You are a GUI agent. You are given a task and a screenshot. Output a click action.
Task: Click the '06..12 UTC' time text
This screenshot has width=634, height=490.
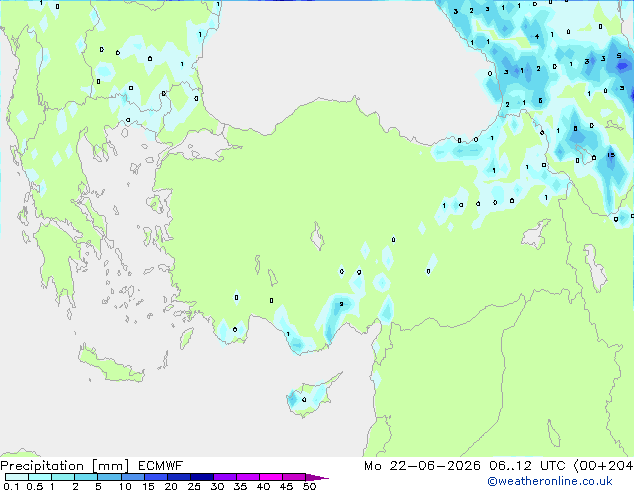click(527, 466)
